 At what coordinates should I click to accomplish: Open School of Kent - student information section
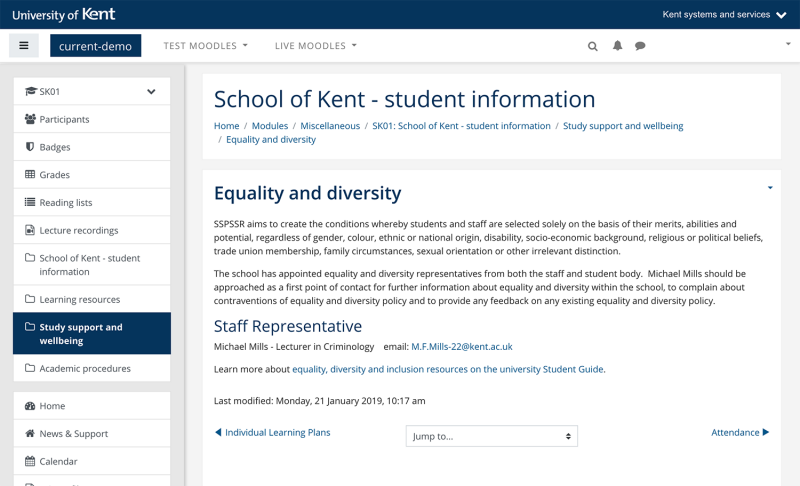pos(92,265)
